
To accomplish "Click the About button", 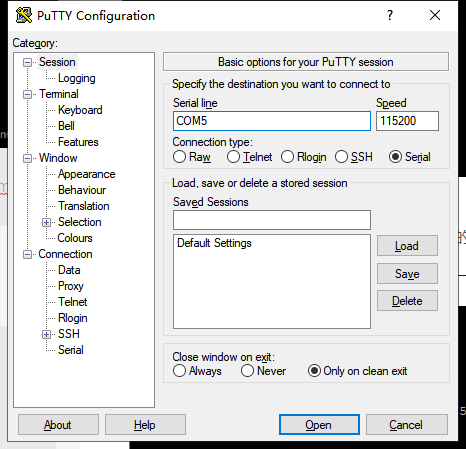I will (58, 425).
